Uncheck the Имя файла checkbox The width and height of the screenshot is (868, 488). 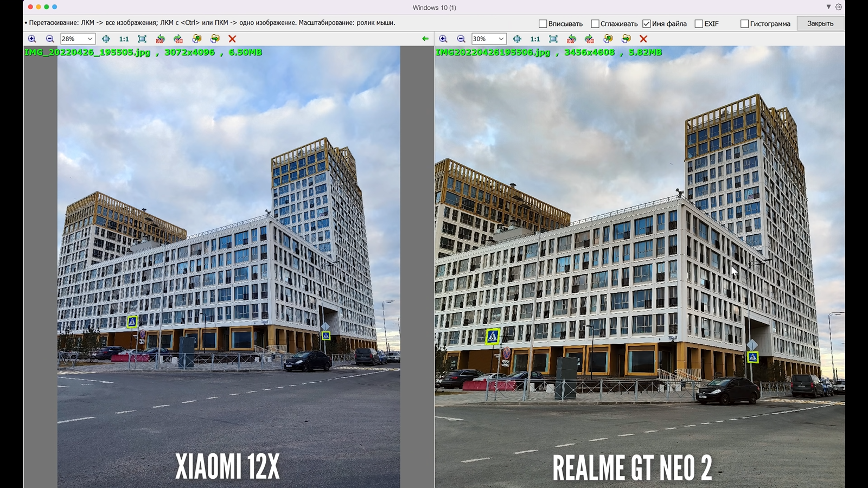point(647,24)
